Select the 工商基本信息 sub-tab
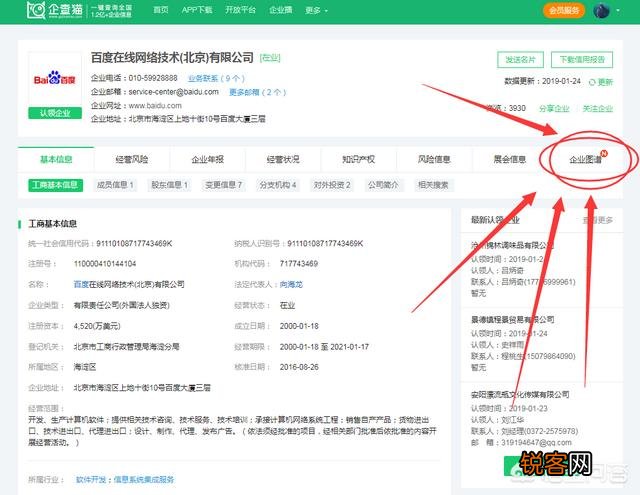The image size is (640, 495). (56, 185)
